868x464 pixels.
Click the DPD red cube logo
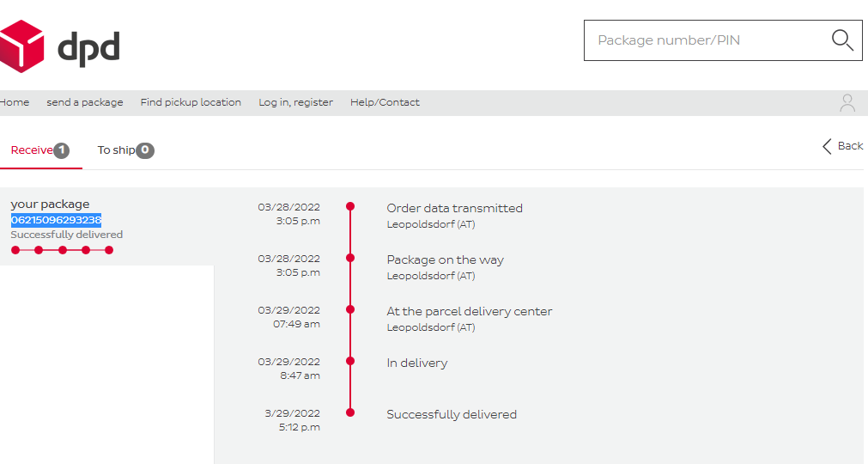(x=22, y=46)
